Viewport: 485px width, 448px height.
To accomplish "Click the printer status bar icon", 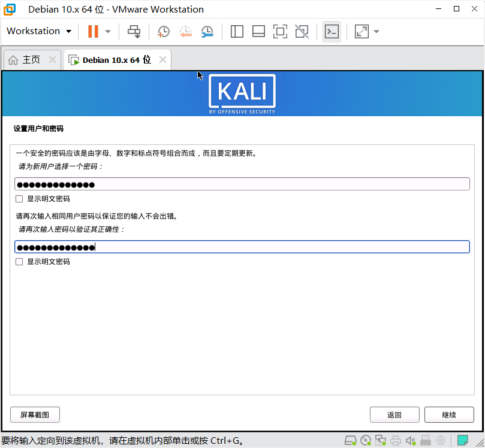I will [x=395, y=440].
